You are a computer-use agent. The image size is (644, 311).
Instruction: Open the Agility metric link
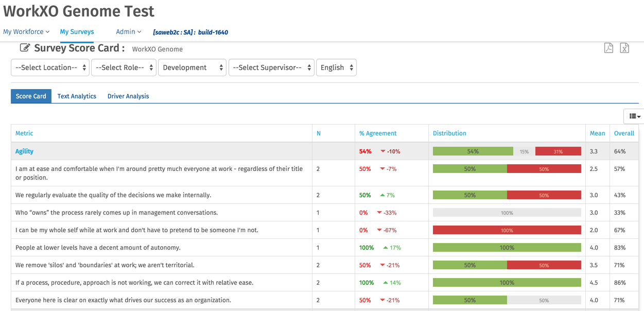pos(24,151)
